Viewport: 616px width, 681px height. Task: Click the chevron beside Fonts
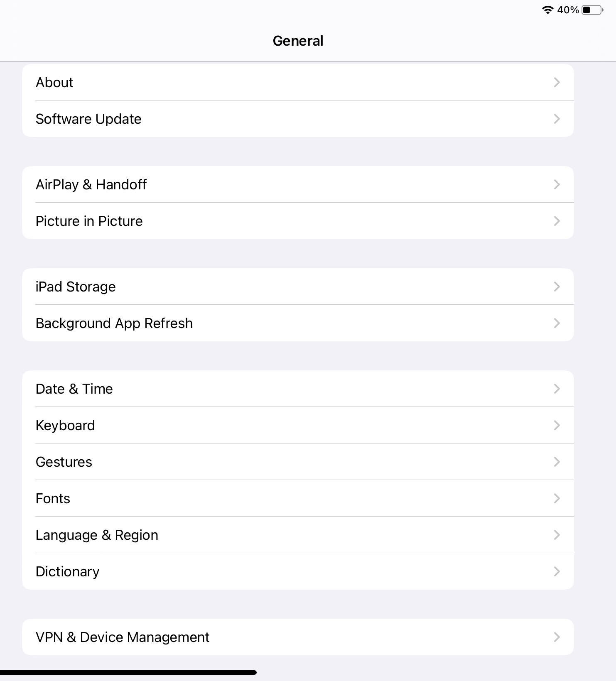coord(557,498)
